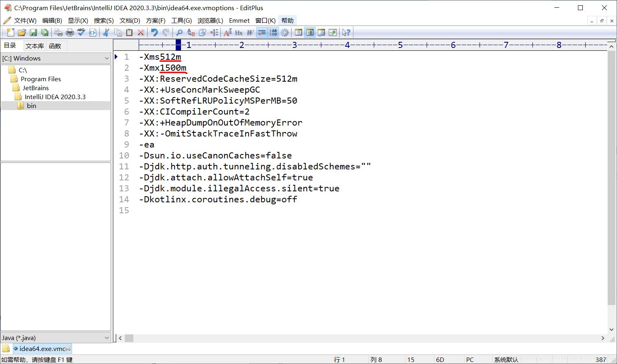Open Print Preview from the toolbar

59,32
